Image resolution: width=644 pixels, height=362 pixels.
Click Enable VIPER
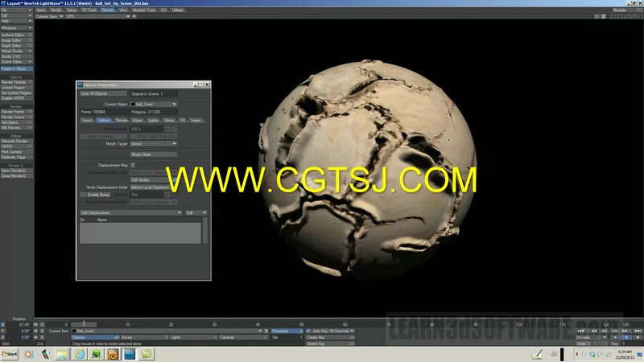point(16,98)
